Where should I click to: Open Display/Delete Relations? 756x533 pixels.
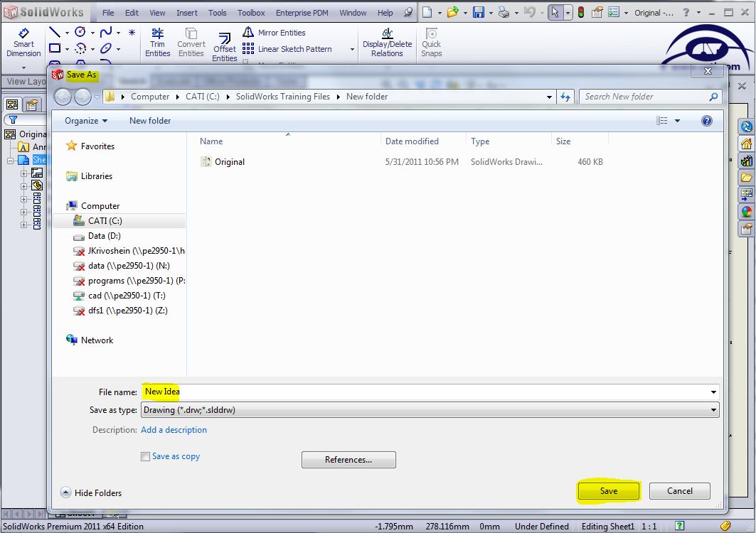pos(387,43)
